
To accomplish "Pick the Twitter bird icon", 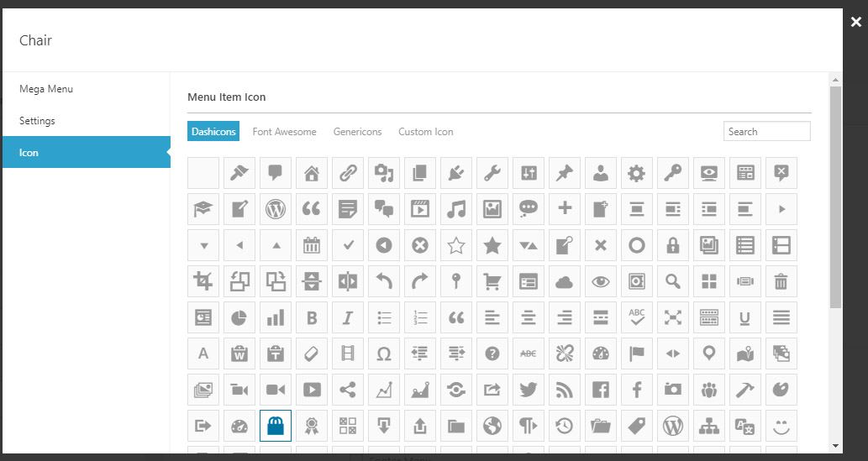I will click(x=529, y=389).
